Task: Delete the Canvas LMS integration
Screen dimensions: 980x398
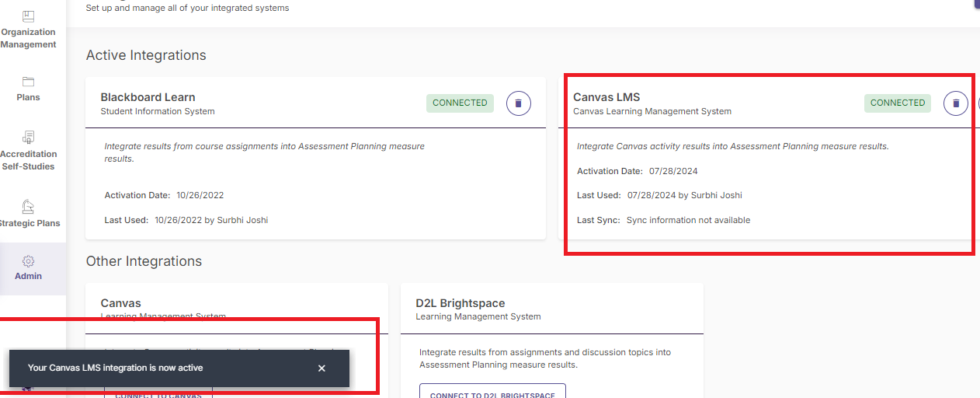Action: [x=956, y=103]
